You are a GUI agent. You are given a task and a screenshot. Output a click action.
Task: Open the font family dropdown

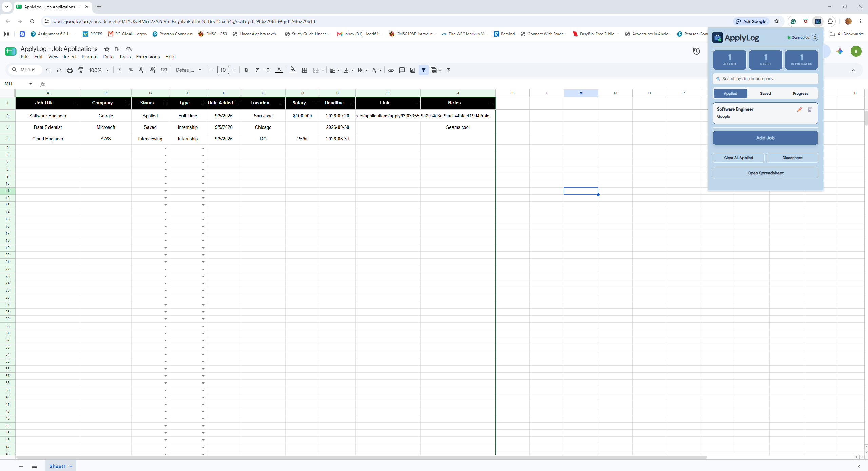point(189,70)
